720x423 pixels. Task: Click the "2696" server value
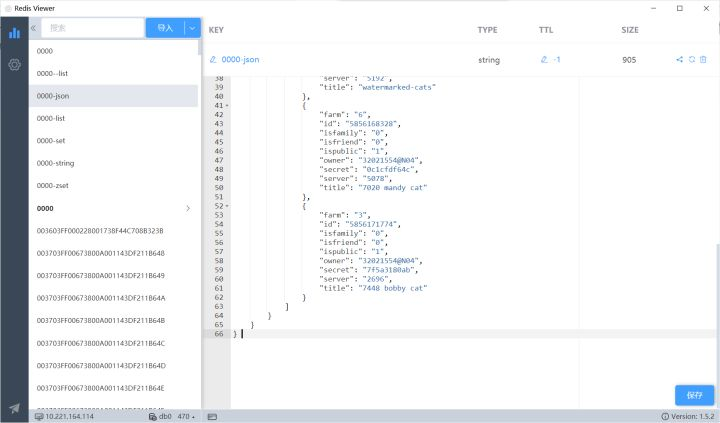[375, 279]
